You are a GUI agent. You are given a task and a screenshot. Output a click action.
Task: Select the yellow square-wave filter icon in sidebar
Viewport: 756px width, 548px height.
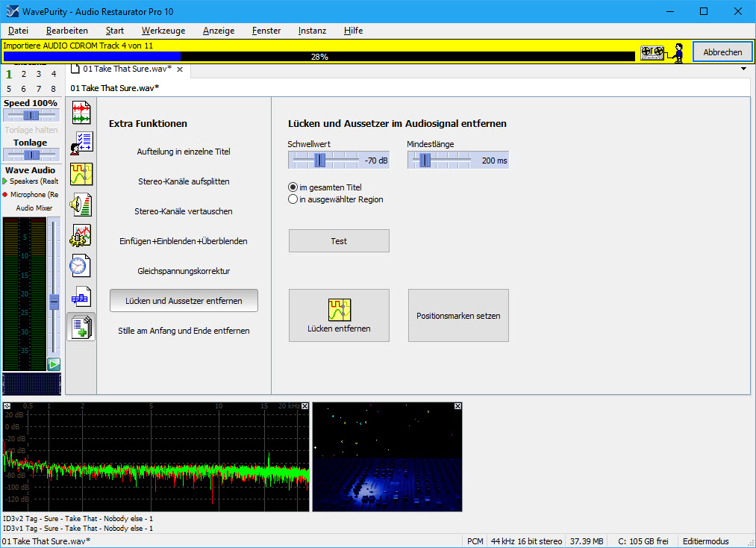click(x=81, y=174)
